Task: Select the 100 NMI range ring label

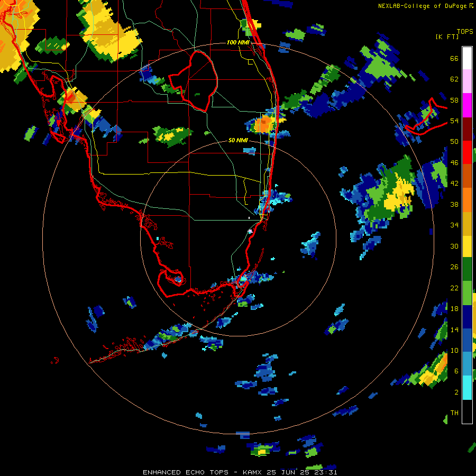Action: coord(238,42)
